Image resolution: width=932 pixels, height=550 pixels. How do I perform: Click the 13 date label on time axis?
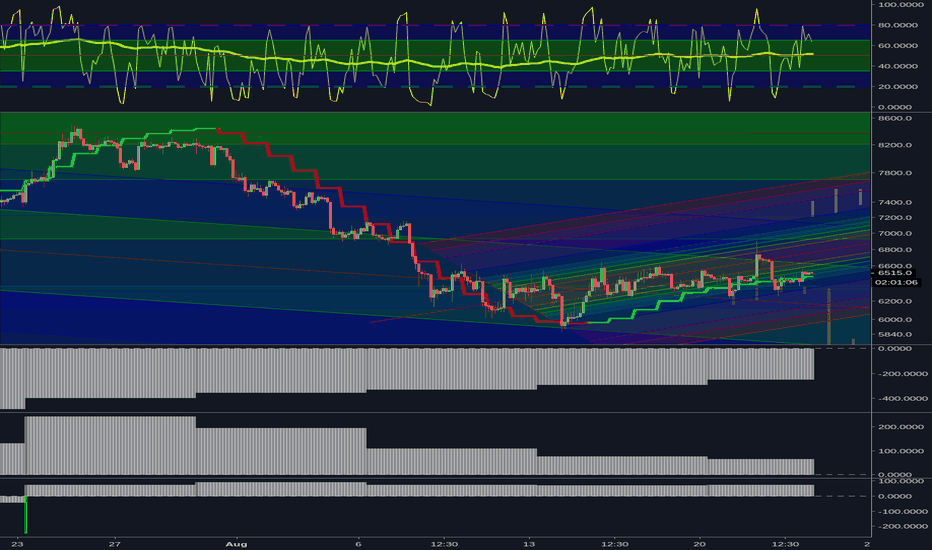point(529,543)
